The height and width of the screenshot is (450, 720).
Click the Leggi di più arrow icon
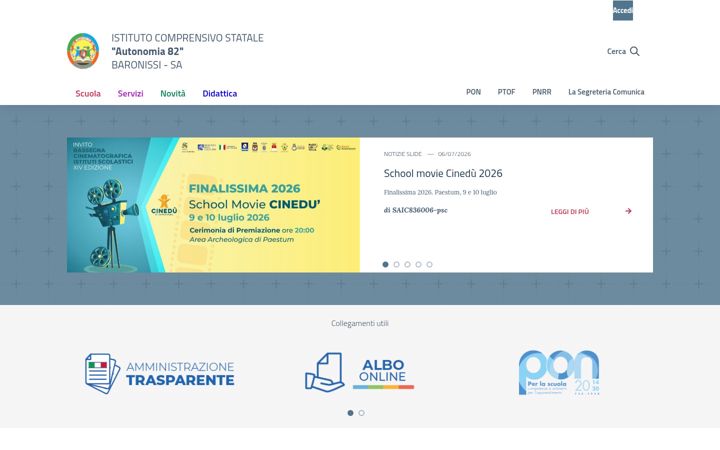628,211
